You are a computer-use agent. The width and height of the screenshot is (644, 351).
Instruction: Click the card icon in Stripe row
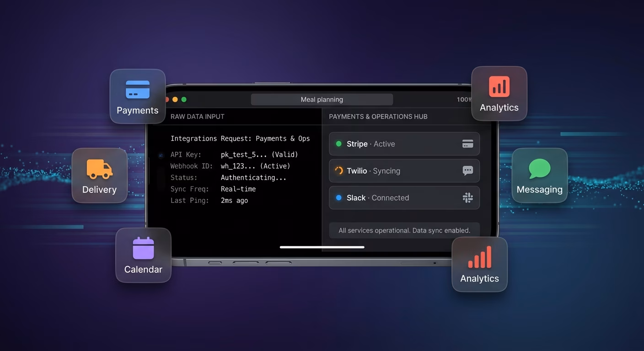tap(467, 144)
